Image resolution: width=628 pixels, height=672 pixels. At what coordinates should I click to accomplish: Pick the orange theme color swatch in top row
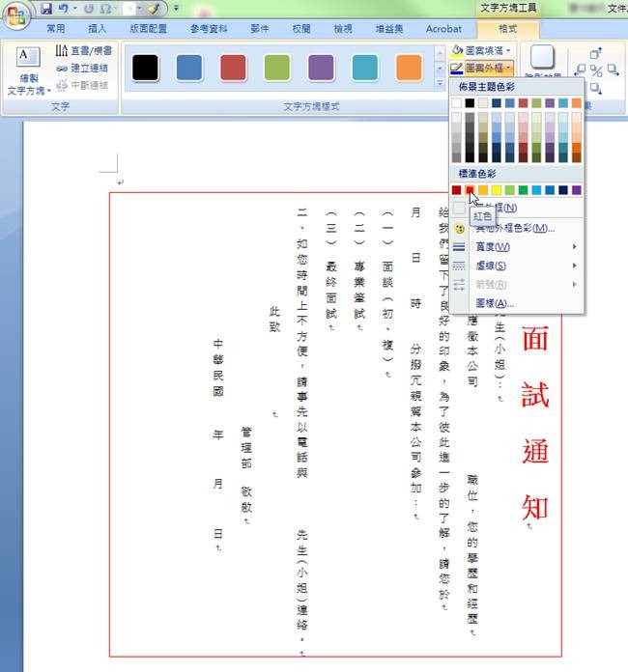pyautogui.click(x=577, y=103)
